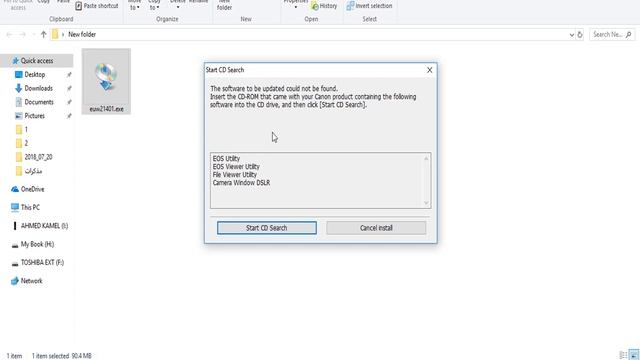Click the Cancel install button

[x=376, y=228]
